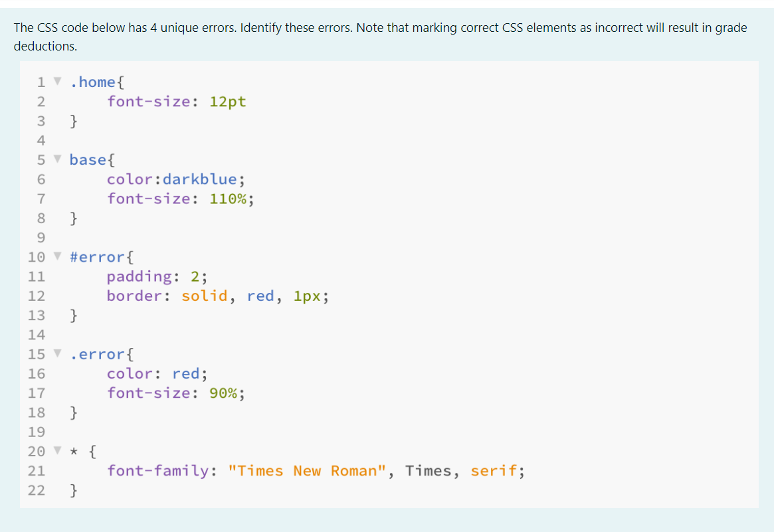This screenshot has width=774, height=532.
Task: Select the .home selector text
Action: [92, 82]
